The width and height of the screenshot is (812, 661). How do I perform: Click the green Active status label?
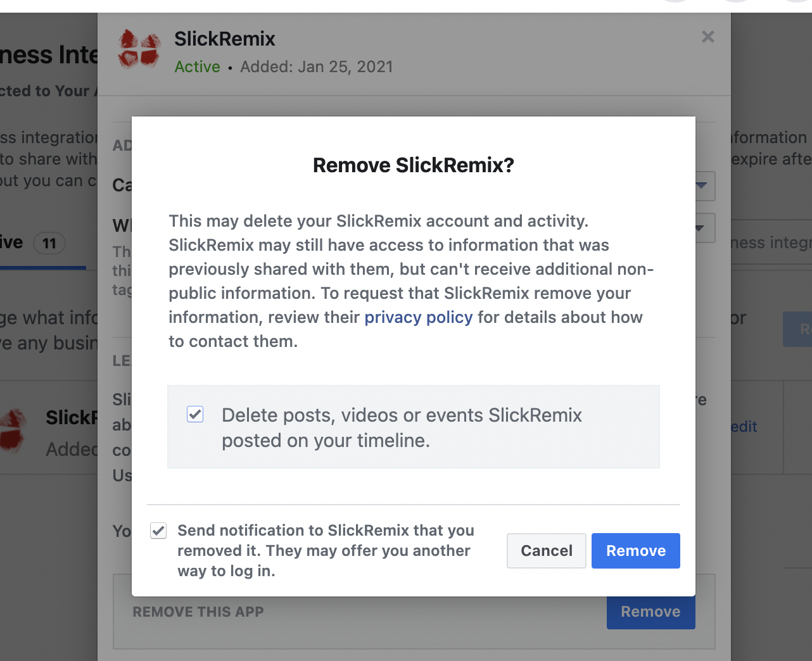point(198,67)
